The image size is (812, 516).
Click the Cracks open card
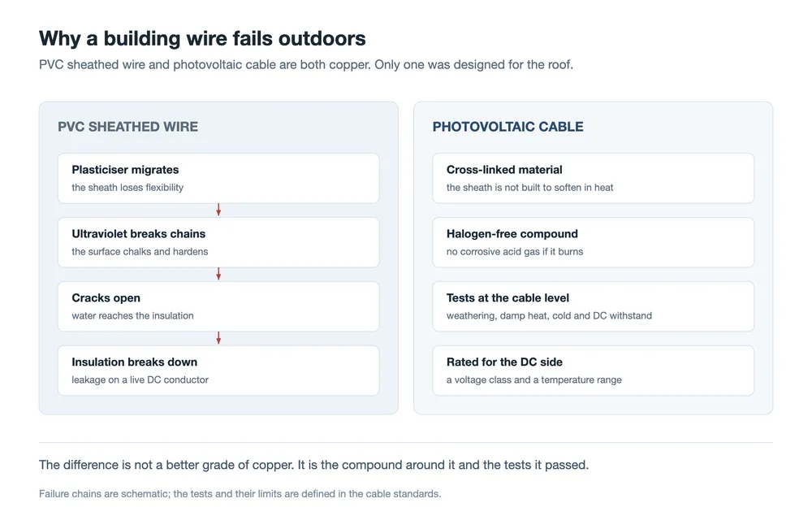(x=218, y=306)
